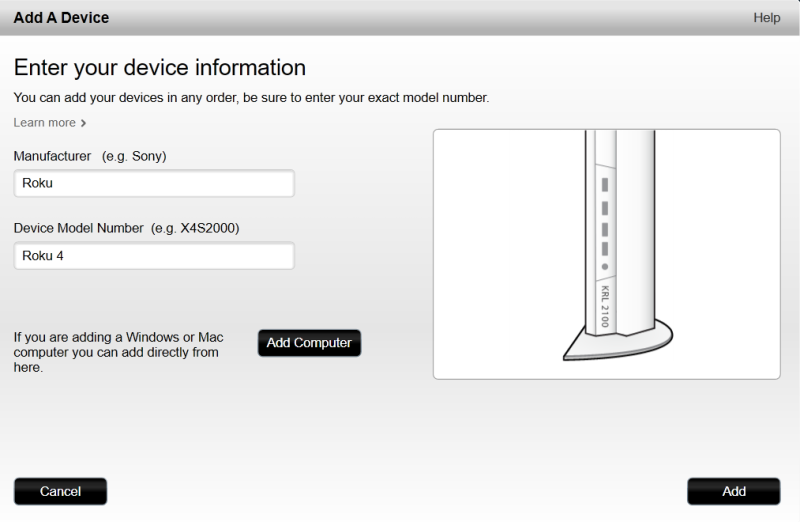Click the Add button to confirm
Viewport: 800px width, 522px height.
[x=734, y=491]
